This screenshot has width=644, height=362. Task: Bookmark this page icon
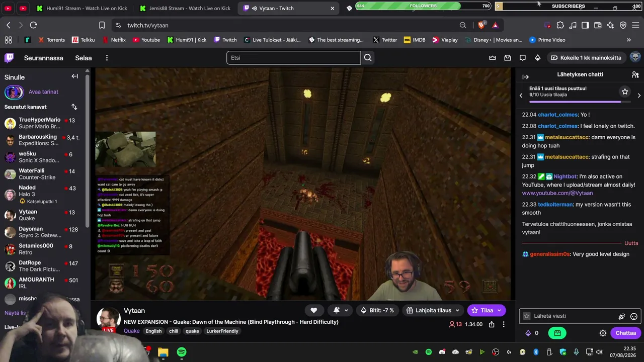coord(102,25)
